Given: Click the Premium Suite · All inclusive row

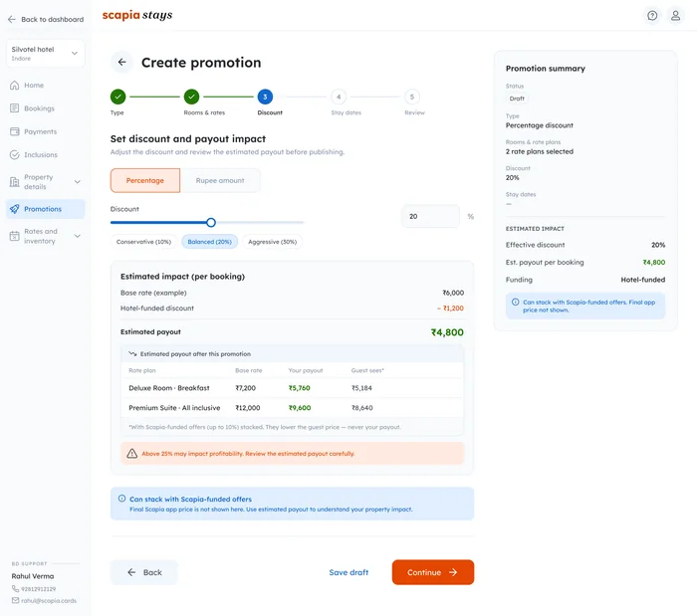Looking at the screenshot, I should click(292, 407).
